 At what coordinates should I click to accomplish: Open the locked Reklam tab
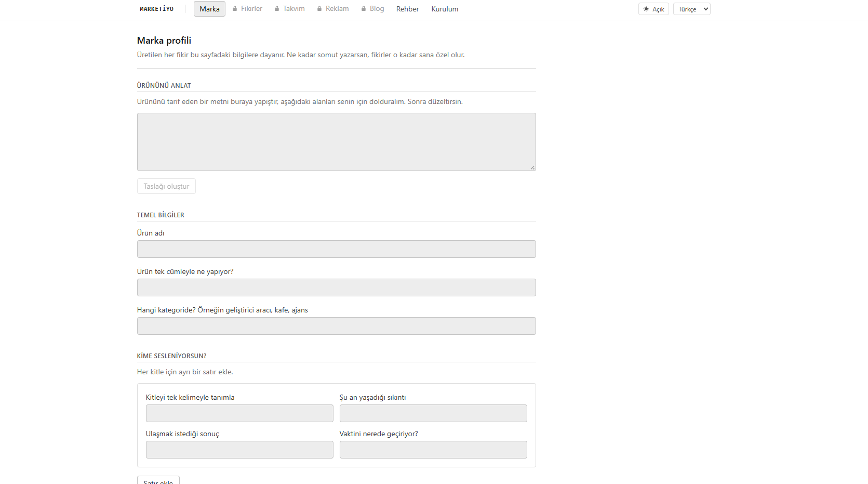pyautogui.click(x=333, y=9)
